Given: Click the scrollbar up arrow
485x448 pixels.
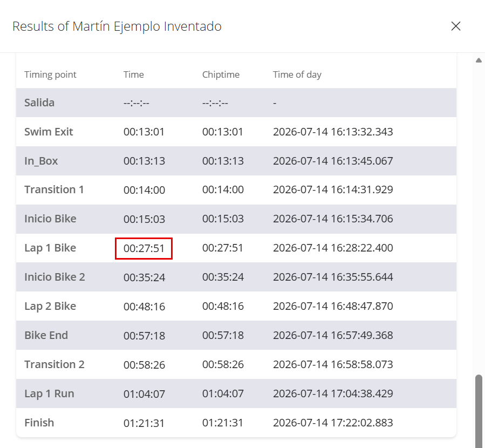Looking at the screenshot, I should pos(479,60).
